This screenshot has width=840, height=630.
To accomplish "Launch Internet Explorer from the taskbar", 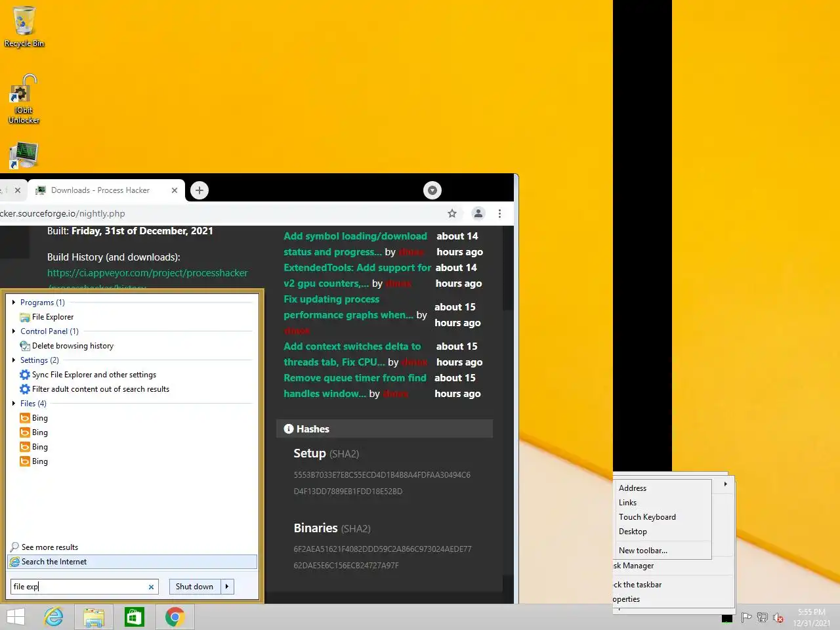I will point(54,617).
